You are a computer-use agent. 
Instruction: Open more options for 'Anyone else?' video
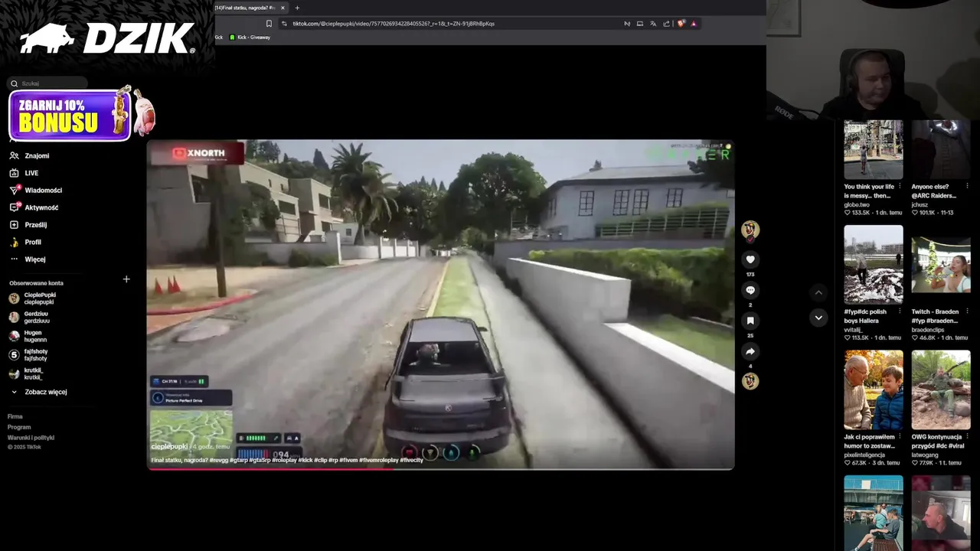(967, 186)
